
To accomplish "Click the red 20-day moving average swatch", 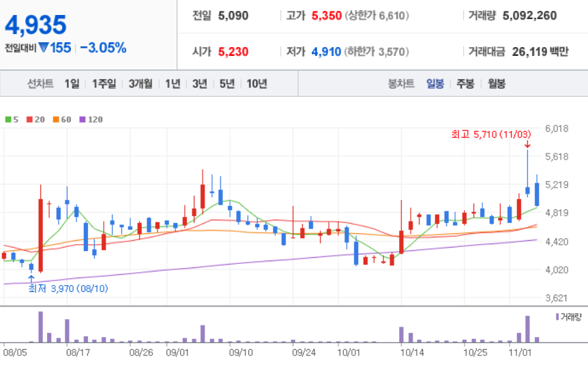I will coord(29,119).
